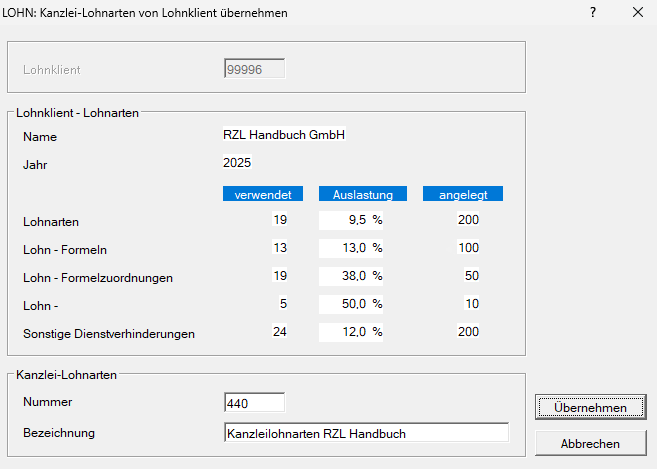The image size is (657, 469).
Task: Click the verwendet column header
Action: (262, 194)
